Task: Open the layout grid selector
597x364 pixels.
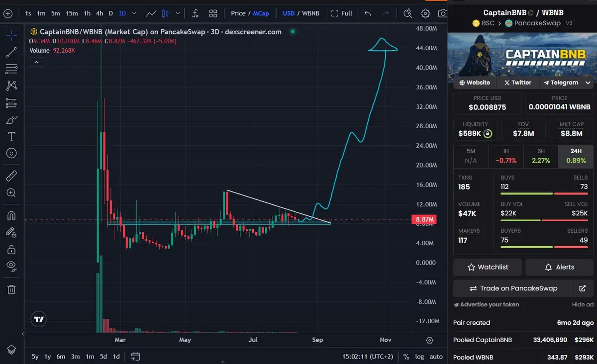Action: (213, 13)
